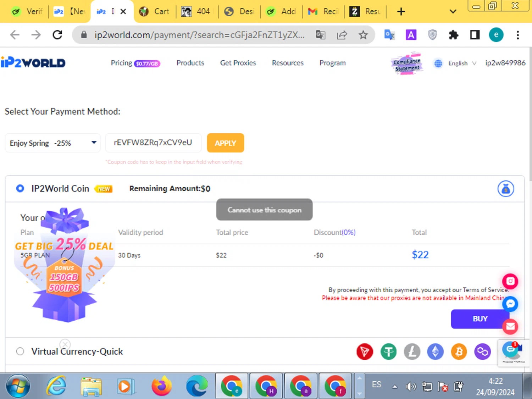Viewport: 532px width, 399px height.
Task: Open the Resources menu
Action: [288, 63]
